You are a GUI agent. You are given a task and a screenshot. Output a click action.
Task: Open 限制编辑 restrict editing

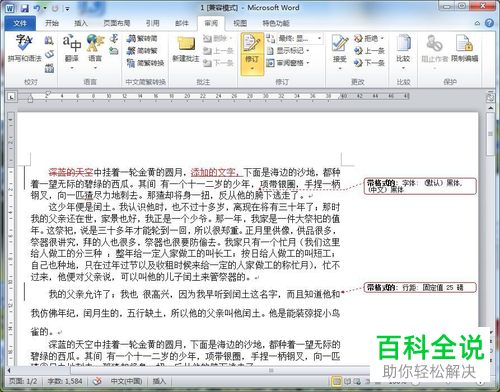click(x=465, y=49)
